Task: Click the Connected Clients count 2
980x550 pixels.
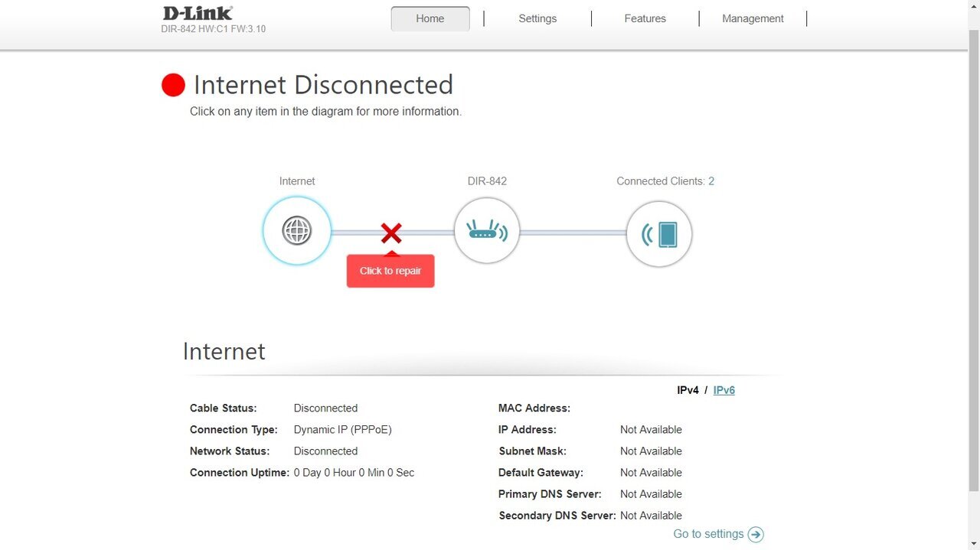Action: (x=711, y=181)
